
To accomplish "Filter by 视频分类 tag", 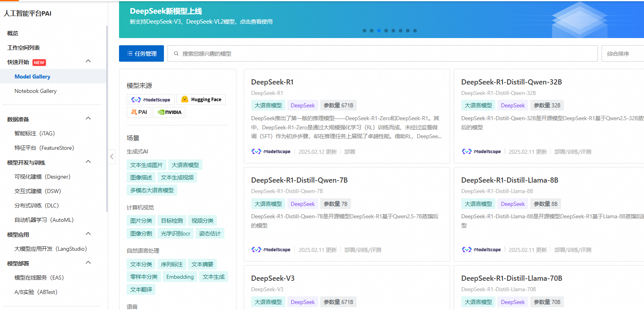I will click(202, 221).
